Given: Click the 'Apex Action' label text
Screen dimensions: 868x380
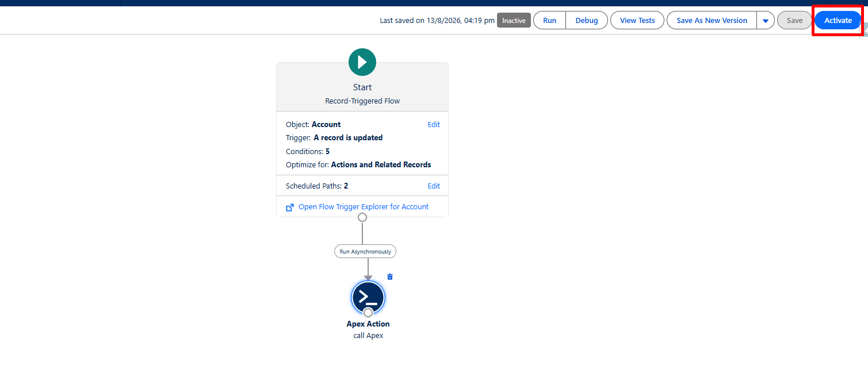Looking at the screenshot, I should coord(368,324).
